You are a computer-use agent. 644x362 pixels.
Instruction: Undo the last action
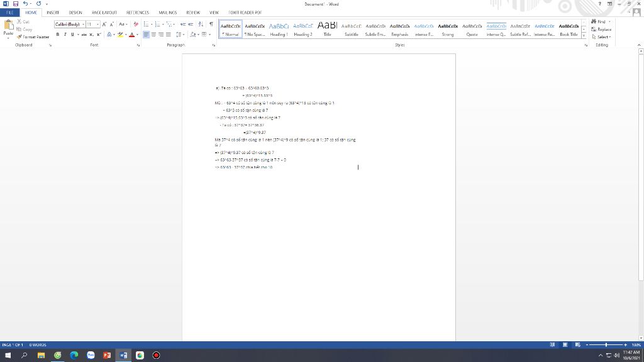pyautogui.click(x=25, y=4)
